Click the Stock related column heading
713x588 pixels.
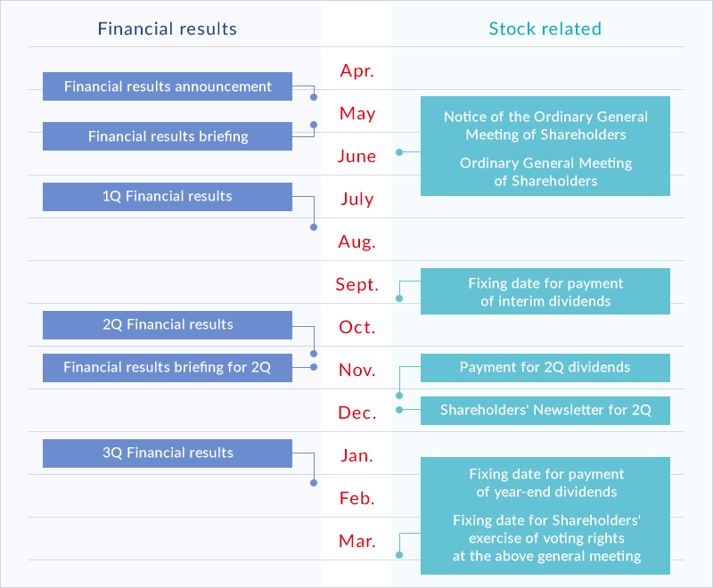point(545,29)
